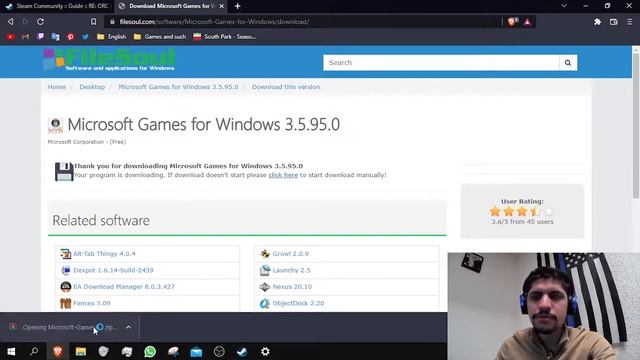The image size is (640, 360).
Task: Click the user rating stars
Action: coord(522,211)
